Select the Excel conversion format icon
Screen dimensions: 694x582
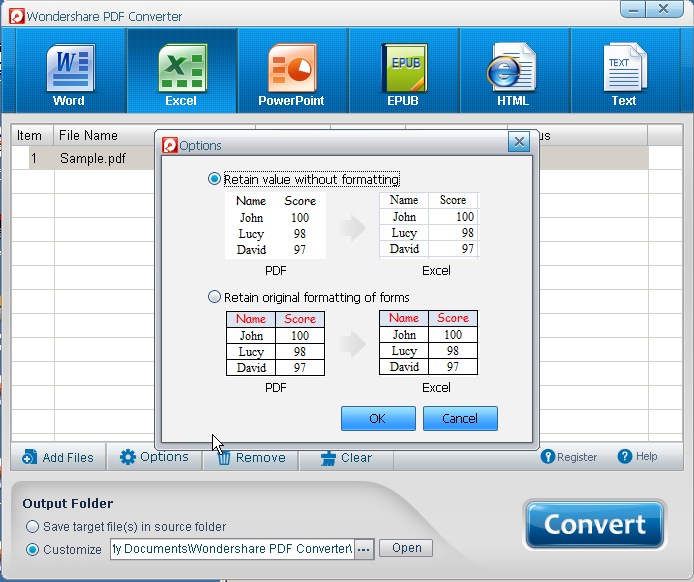[x=182, y=68]
